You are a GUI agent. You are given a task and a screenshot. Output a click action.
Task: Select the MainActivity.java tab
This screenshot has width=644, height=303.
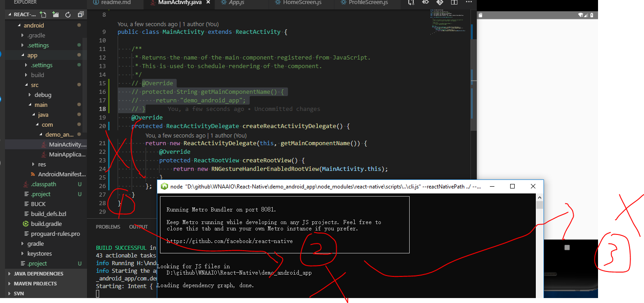180,3
